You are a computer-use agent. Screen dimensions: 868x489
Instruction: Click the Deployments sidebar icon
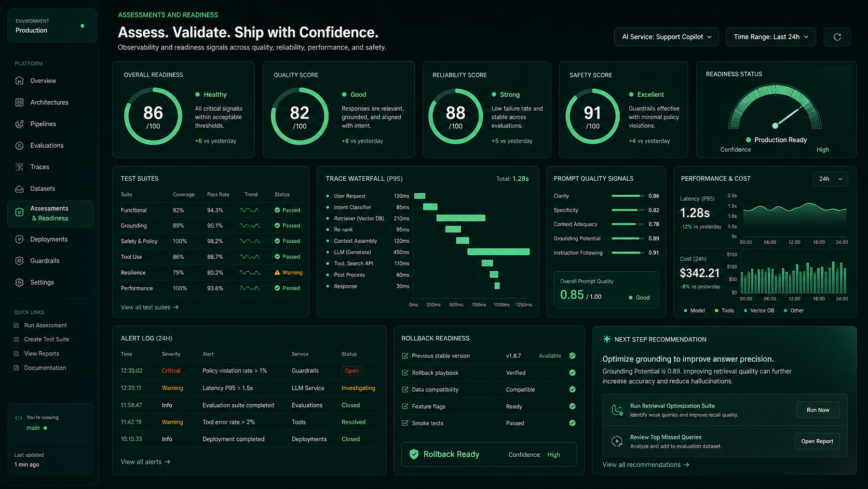tap(20, 239)
